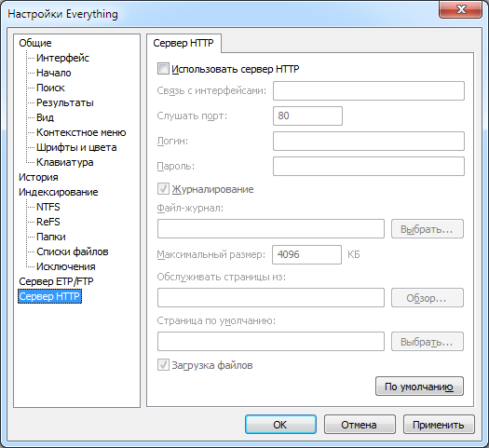Open Сервер ETP/FTP settings
The height and width of the screenshot is (448, 489).
56,281
